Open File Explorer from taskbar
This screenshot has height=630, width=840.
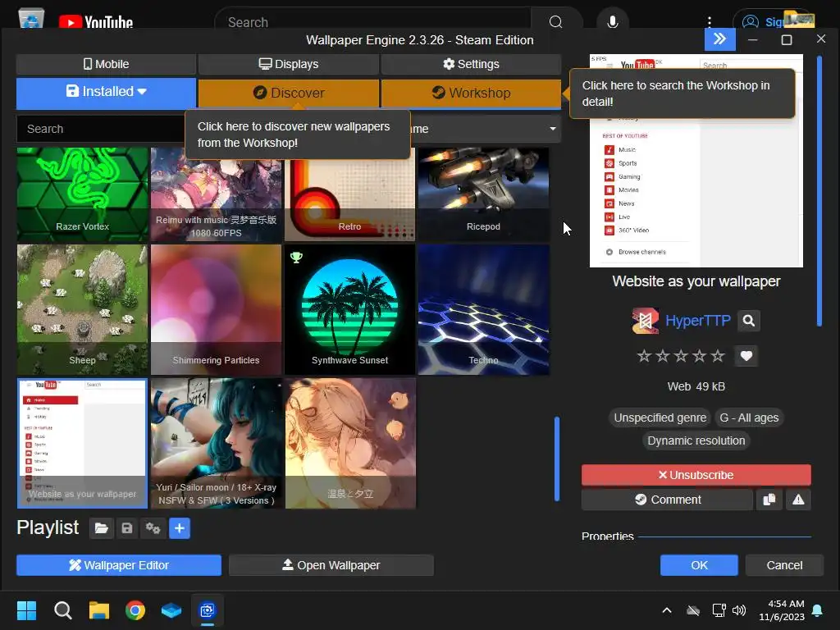pos(99,610)
